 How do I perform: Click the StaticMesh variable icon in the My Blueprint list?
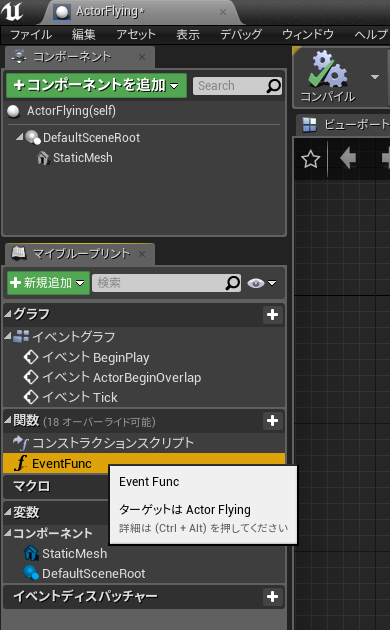tap(31, 553)
